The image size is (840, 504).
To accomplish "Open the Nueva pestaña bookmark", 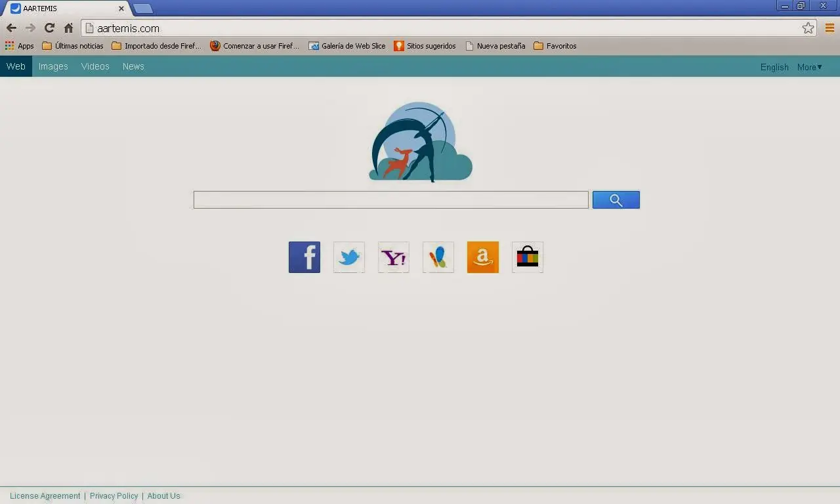I will point(495,46).
